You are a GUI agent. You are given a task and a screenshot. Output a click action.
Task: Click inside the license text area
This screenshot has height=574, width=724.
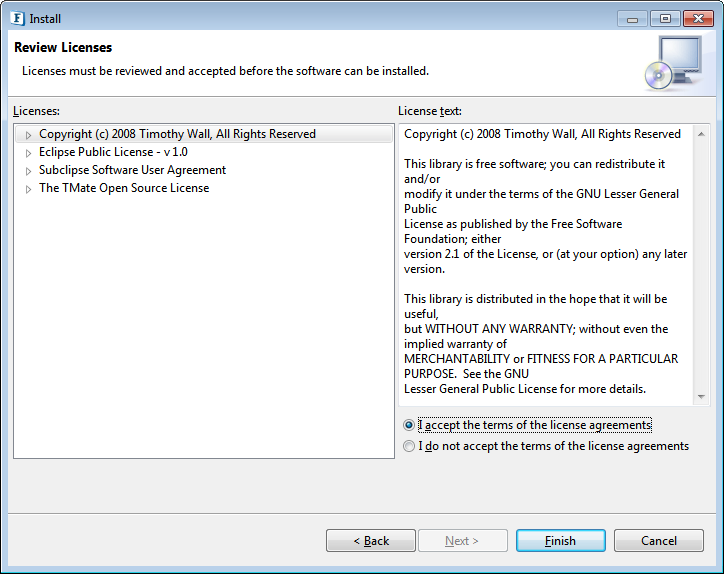546,265
